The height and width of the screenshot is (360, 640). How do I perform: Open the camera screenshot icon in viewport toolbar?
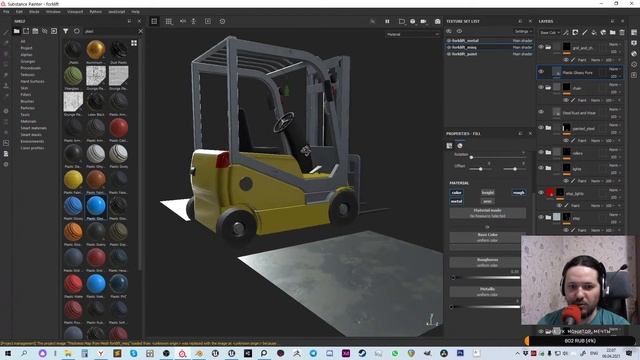438,21
